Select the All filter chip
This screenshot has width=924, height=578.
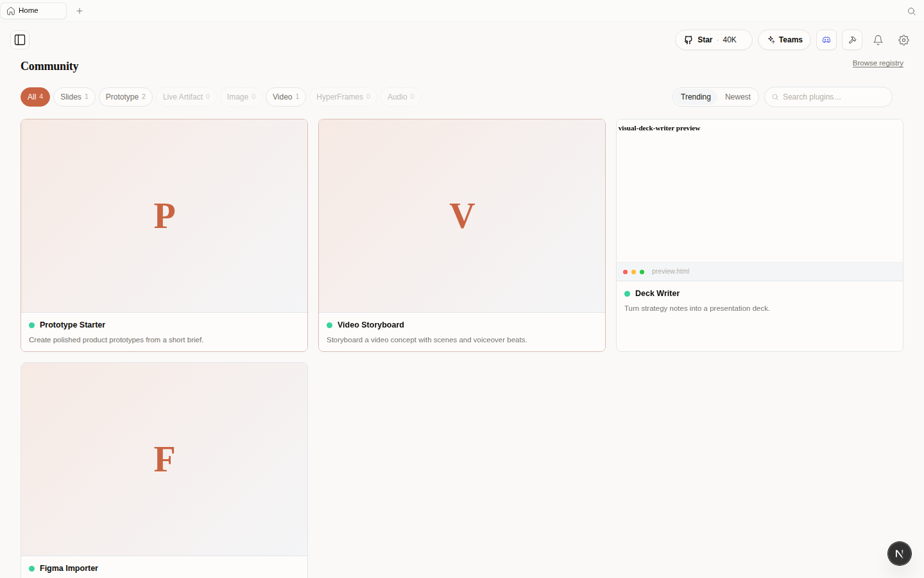pyautogui.click(x=35, y=97)
